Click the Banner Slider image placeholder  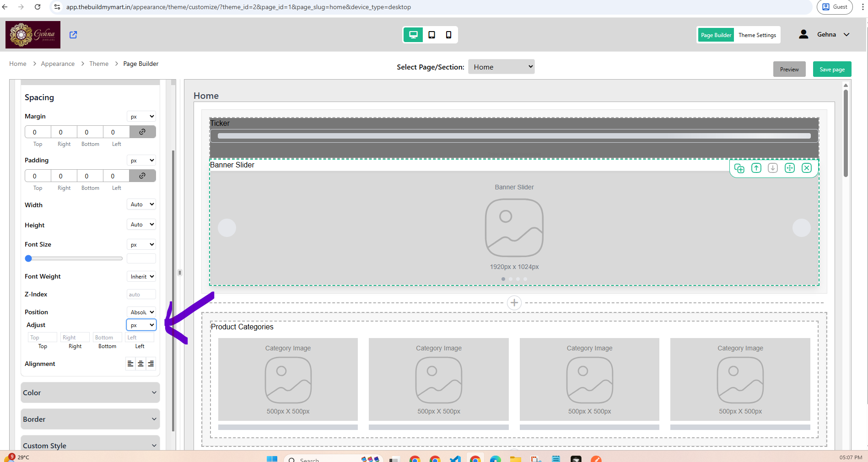[x=514, y=228]
